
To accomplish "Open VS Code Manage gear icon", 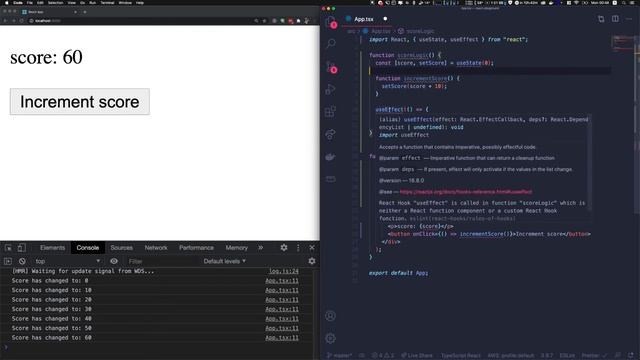I will (x=331, y=338).
